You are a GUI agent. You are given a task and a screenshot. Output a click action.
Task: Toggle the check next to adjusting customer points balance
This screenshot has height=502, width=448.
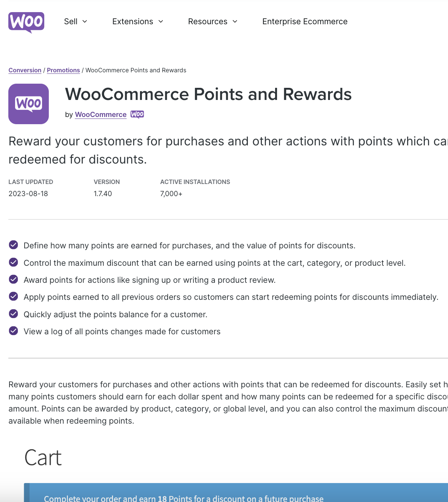click(13, 313)
